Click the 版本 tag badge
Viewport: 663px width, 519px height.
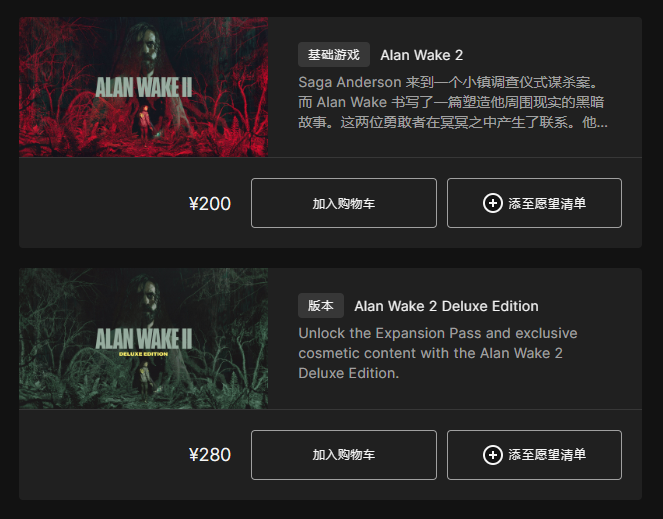pyautogui.click(x=321, y=305)
